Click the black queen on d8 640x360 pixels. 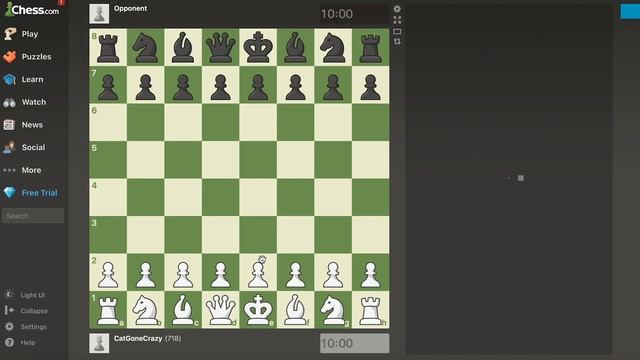point(220,47)
